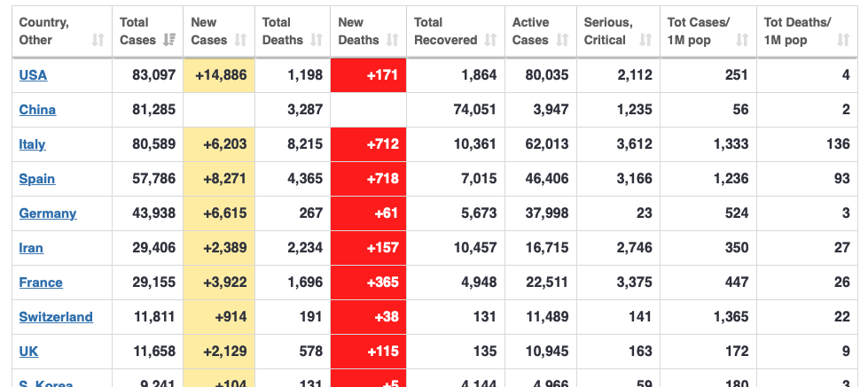Click the Total Recovered header label
This screenshot has height=387, width=868.
[446, 31]
